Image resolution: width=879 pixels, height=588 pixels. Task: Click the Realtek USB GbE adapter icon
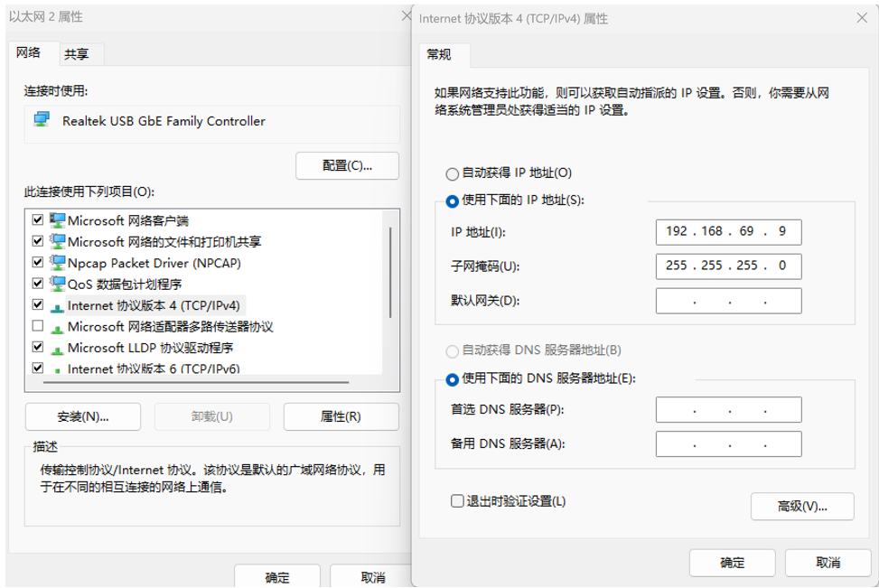coord(42,119)
